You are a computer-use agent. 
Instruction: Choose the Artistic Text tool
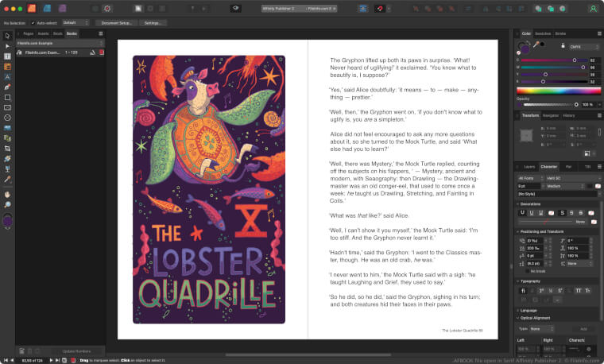[7, 76]
